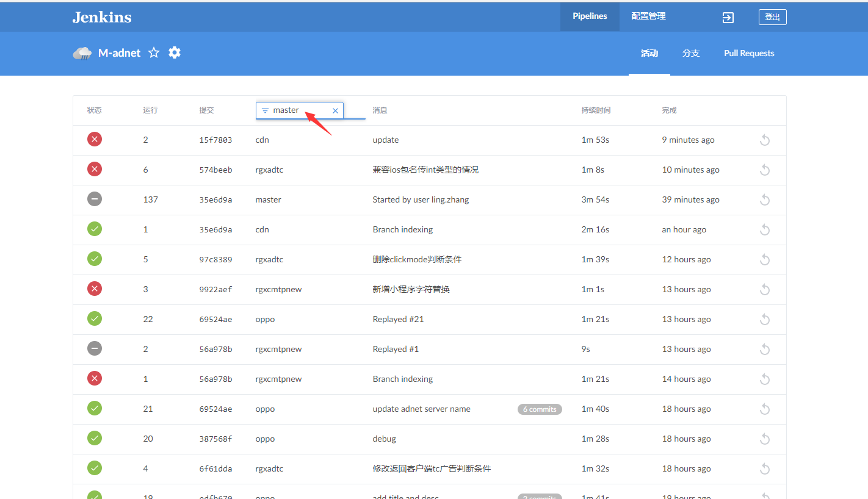
Task: Click the Jenkins logo link
Action: coord(102,17)
